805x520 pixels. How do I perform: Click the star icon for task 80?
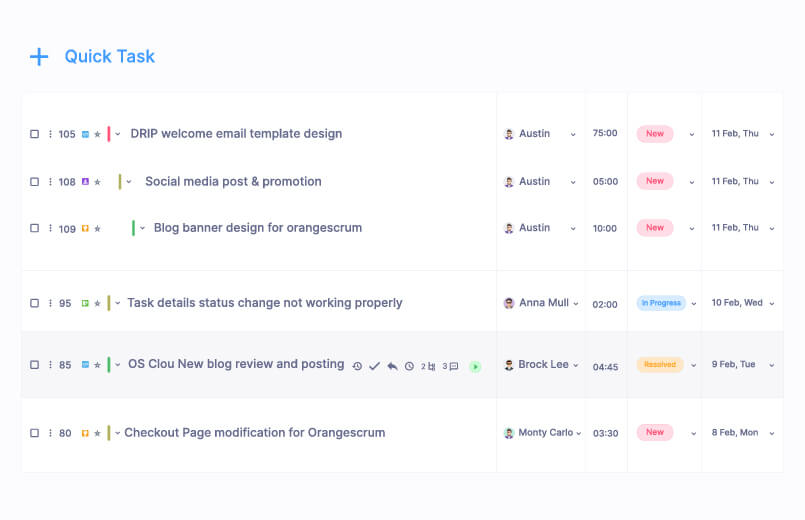point(98,433)
